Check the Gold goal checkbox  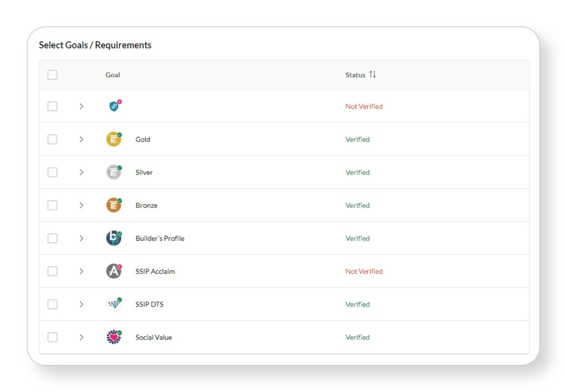pyautogui.click(x=52, y=139)
